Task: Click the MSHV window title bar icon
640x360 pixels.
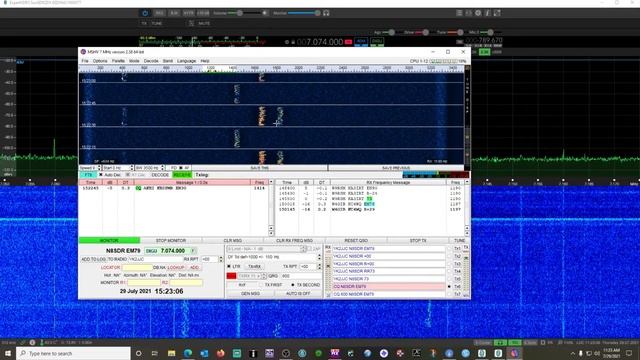Action: (x=83, y=52)
